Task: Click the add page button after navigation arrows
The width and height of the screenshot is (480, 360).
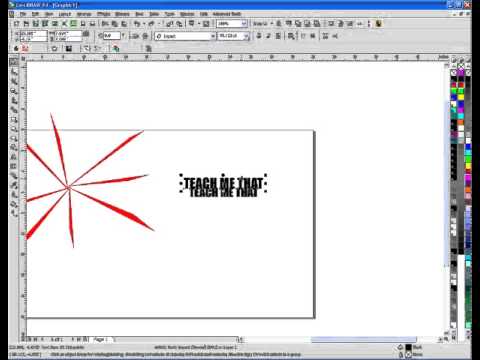Action: coord(86,339)
